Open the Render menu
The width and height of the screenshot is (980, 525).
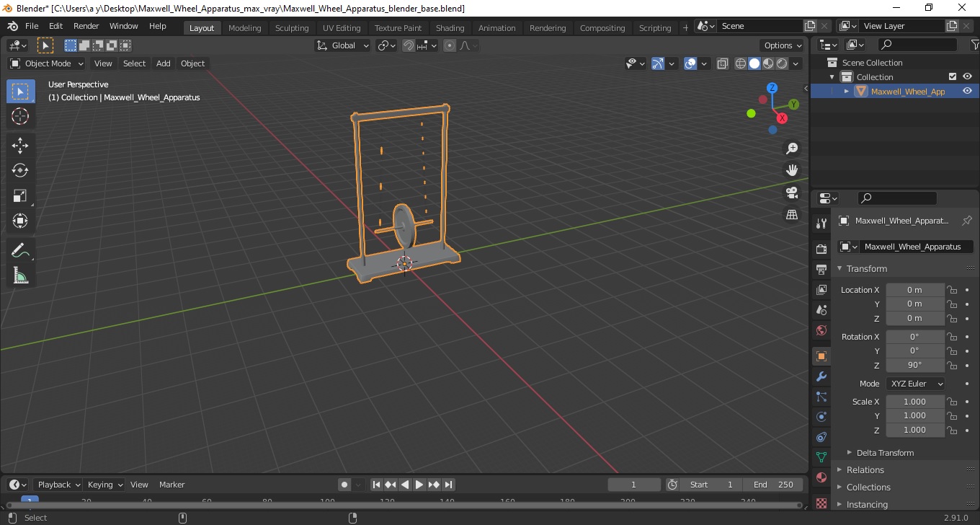pyautogui.click(x=86, y=26)
